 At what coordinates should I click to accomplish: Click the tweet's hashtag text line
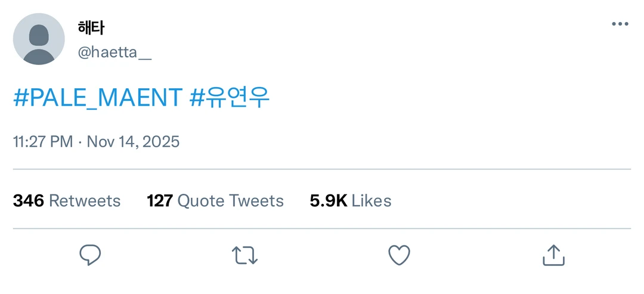pyautogui.click(x=141, y=98)
